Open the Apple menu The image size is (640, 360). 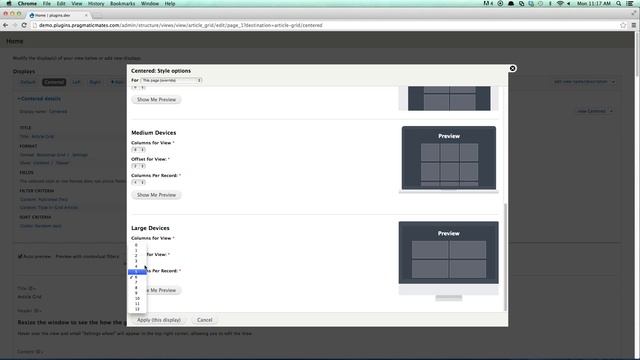pos(9,3)
